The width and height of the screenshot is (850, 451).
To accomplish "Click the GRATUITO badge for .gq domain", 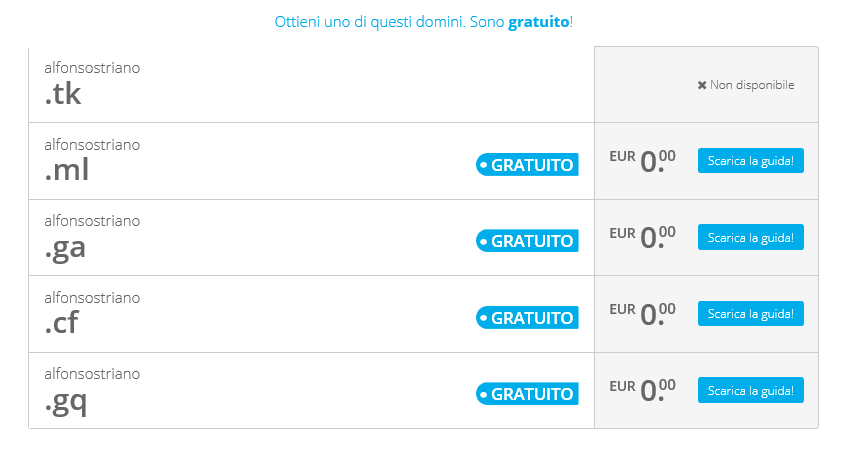I will point(527,394).
